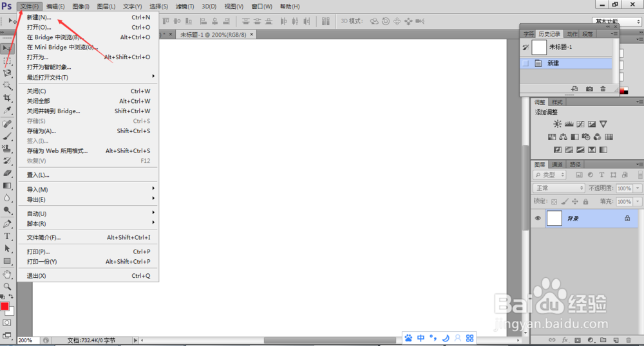Select 未标题-1 snapshot thumbnail in History

click(x=539, y=47)
